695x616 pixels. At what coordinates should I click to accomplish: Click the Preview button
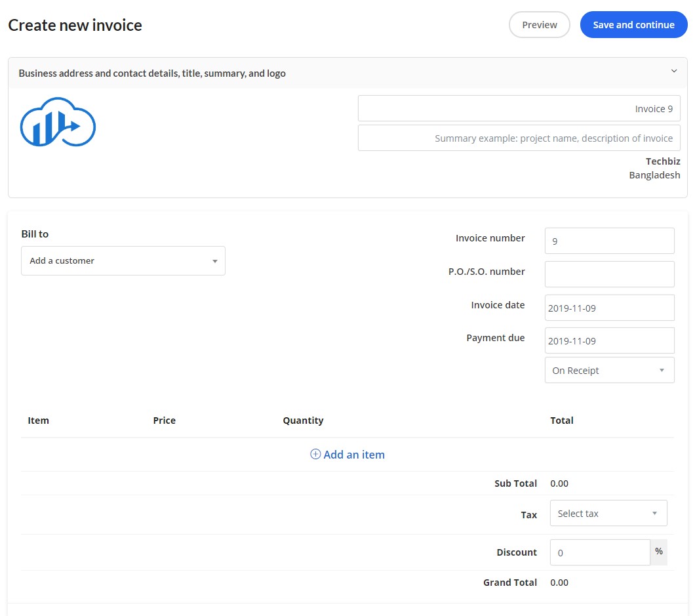(x=539, y=24)
